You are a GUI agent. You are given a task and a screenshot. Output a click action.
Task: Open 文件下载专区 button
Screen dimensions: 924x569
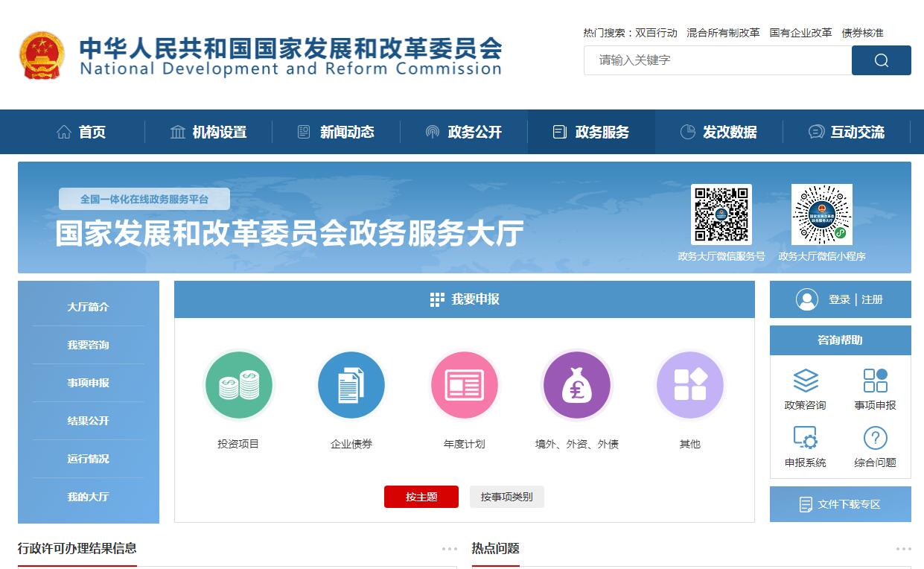click(840, 504)
